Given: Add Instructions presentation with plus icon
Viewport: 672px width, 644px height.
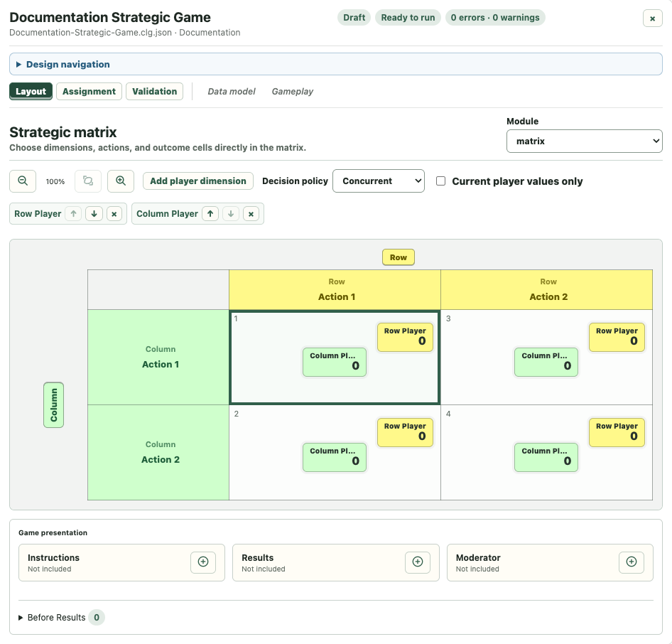Looking at the screenshot, I should point(203,562).
